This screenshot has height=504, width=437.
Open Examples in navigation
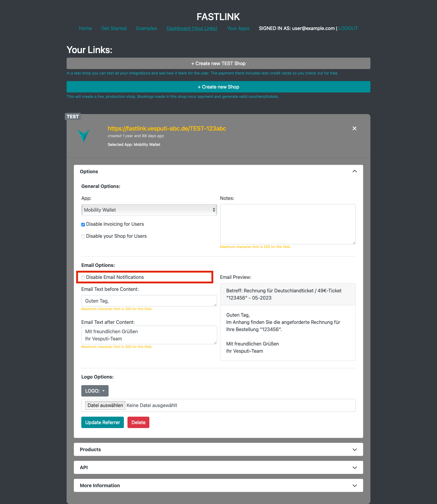[147, 28]
